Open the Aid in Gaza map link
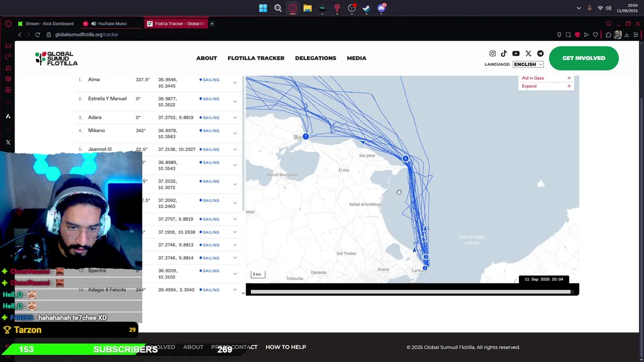Viewport: 644px width, 362px height. [546, 78]
